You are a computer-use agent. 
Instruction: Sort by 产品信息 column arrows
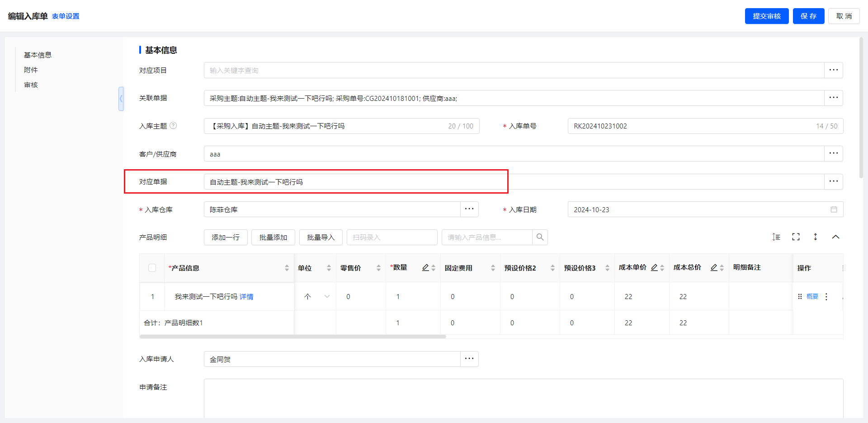287,268
